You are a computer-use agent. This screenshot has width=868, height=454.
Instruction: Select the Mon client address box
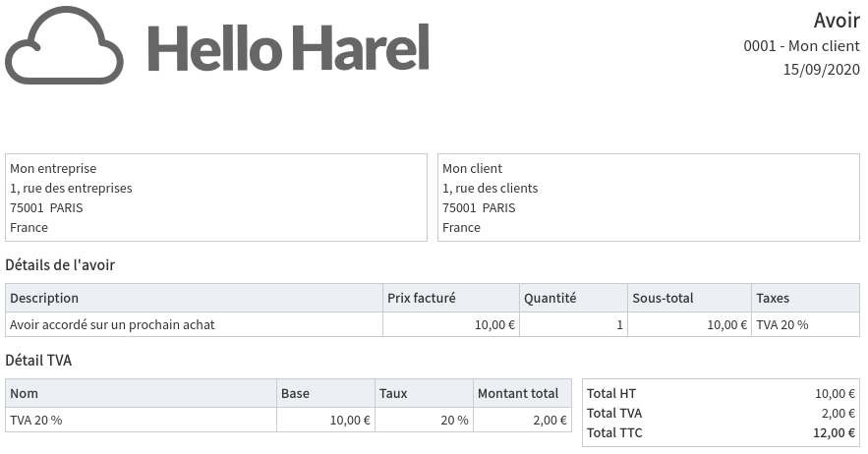coord(649,198)
